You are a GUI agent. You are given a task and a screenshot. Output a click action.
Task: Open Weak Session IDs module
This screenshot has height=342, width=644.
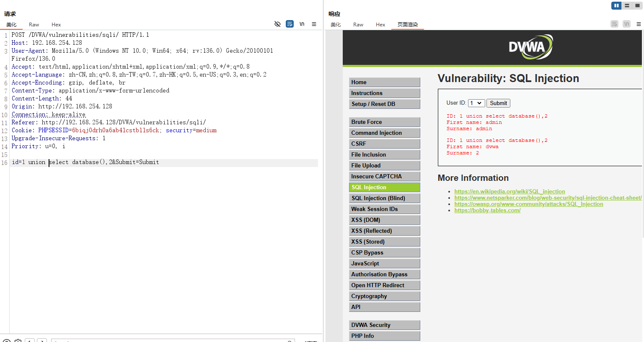tap(385, 209)
